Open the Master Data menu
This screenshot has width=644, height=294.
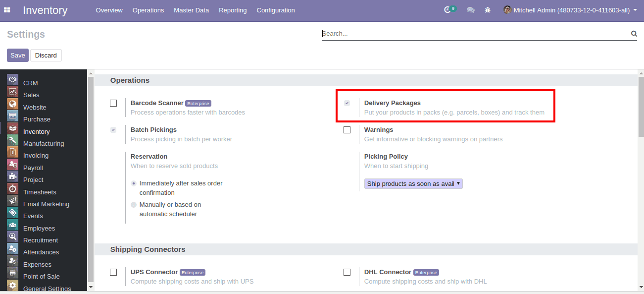[x=191, y=10]
